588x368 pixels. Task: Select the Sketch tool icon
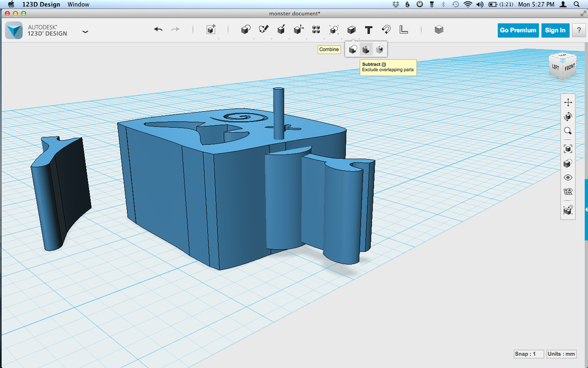[x=264, y=30]
